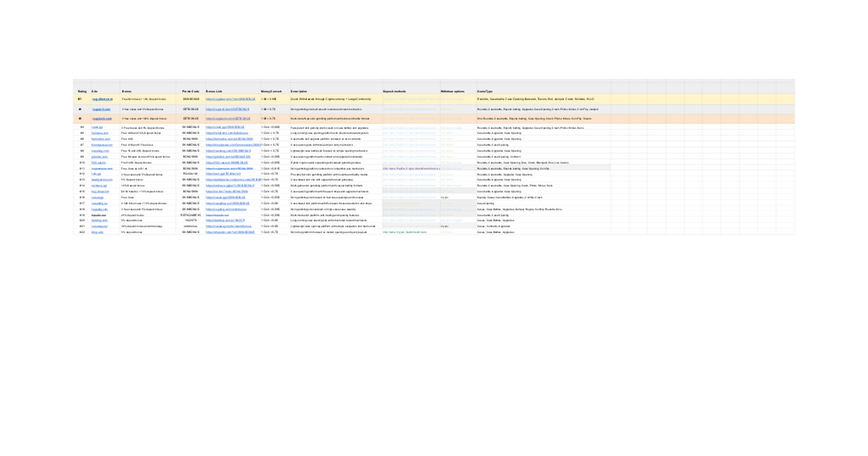This screenshot has width=868, height=456.
Task: Select the Site column header cell
Action: [x=95, y=91]
